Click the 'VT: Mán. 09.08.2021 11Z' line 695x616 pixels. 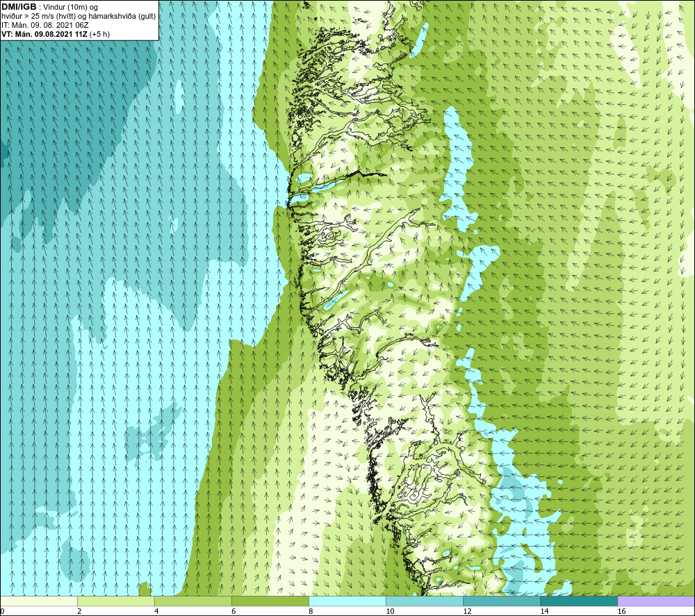click(44, 34)
